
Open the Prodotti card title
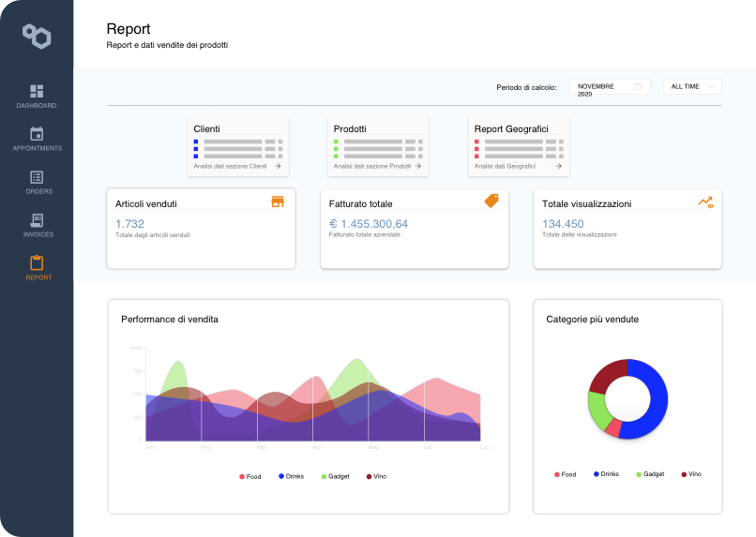[x=350, y=129]
